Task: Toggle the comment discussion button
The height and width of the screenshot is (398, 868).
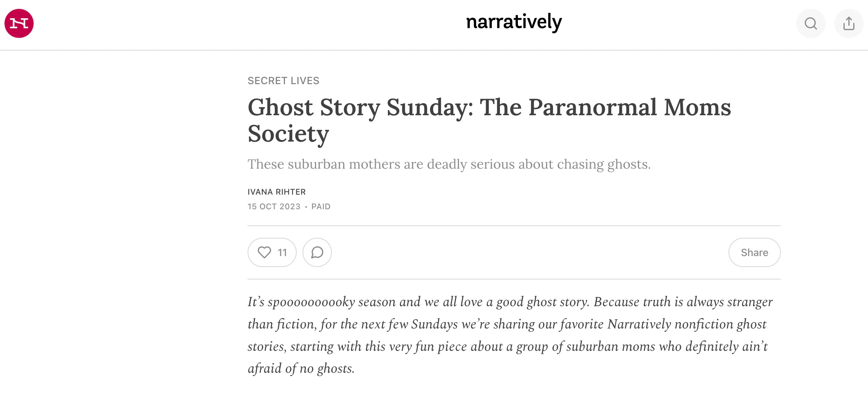Action: [x=316, y=252]
